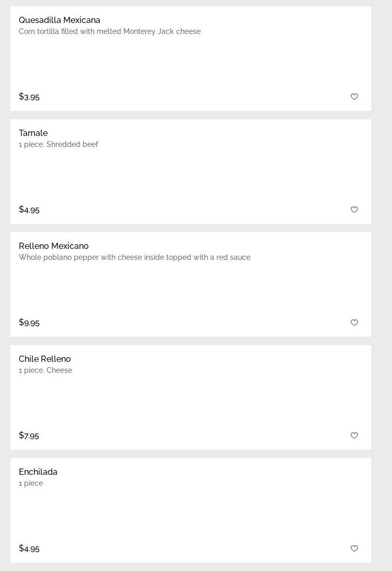Open the Quesadilla Mexicana item title
The width and height of the screenshot is (392, 571).
pyautogui.click(x=60, y=20)
